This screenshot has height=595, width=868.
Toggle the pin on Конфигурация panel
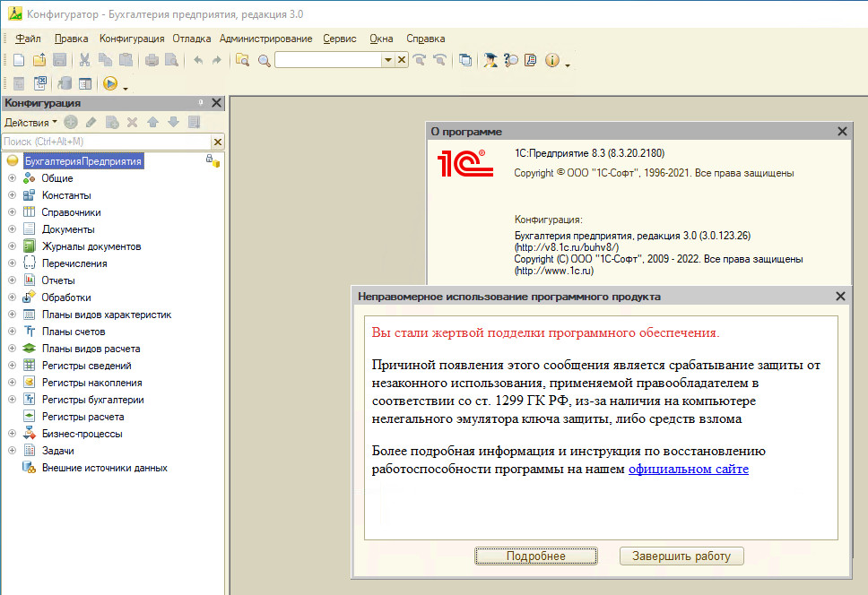coord(201,103)
